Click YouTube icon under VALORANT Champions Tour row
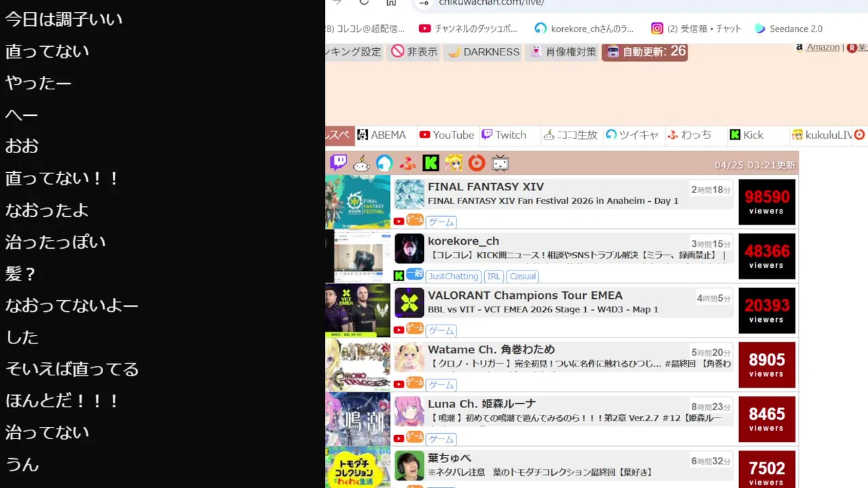868x488 pixels. [x=399, y=330]
